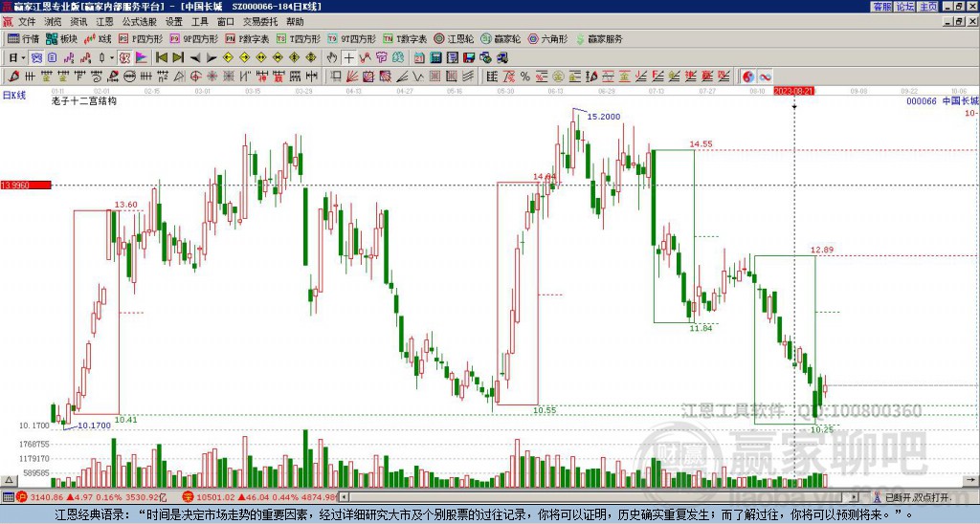Open the 板块 sectors view
This screenshot has height=524, width=980.
pyautogui.click(x=62, y=38)
